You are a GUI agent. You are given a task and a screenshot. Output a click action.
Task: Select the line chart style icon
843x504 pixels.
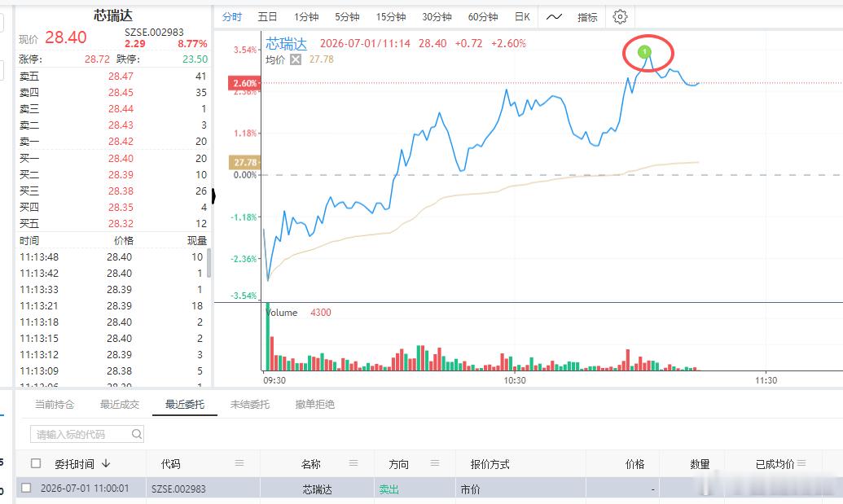click(x=554, y=17)
